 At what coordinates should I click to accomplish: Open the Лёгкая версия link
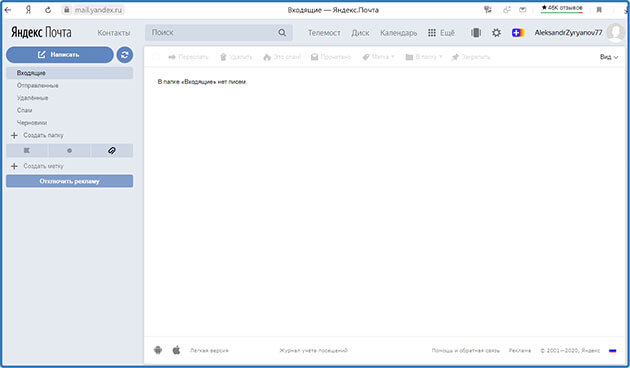coord(209,350)
